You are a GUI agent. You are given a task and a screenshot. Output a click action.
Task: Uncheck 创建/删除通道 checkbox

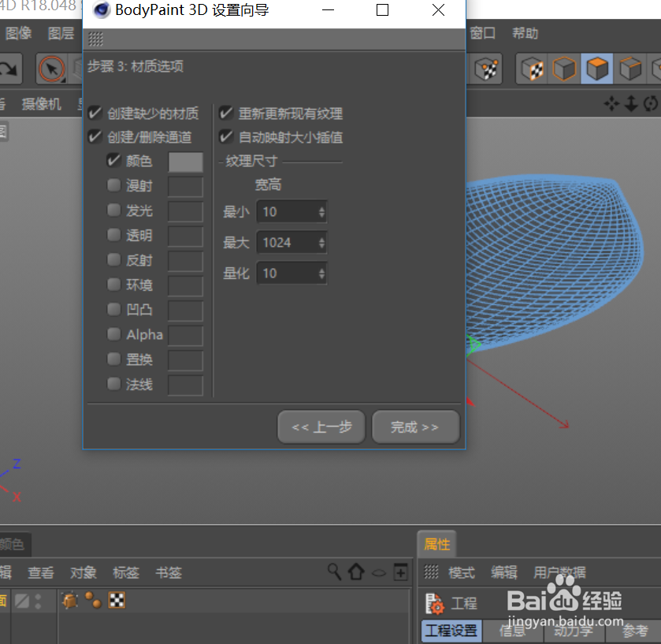95,136
